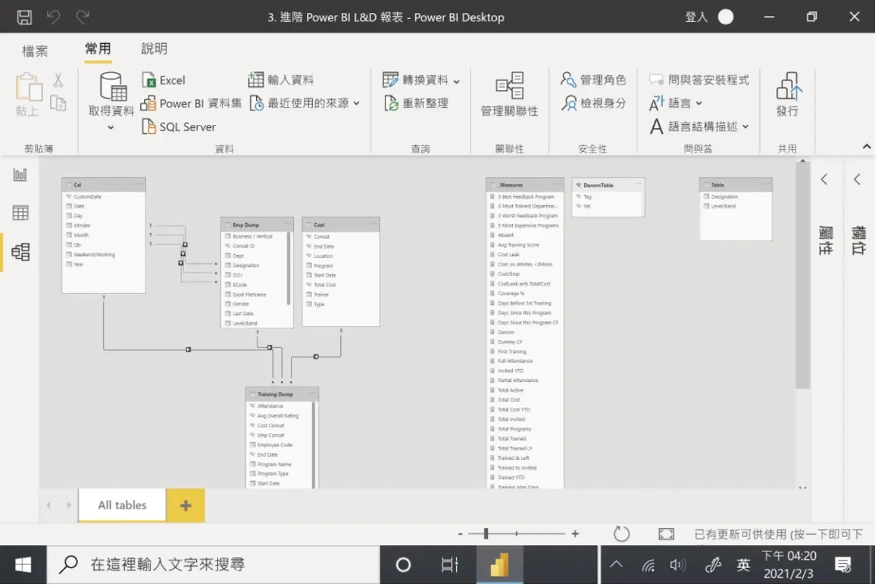
Task: Click the Cut scissors icon
Action: [59, 80]
